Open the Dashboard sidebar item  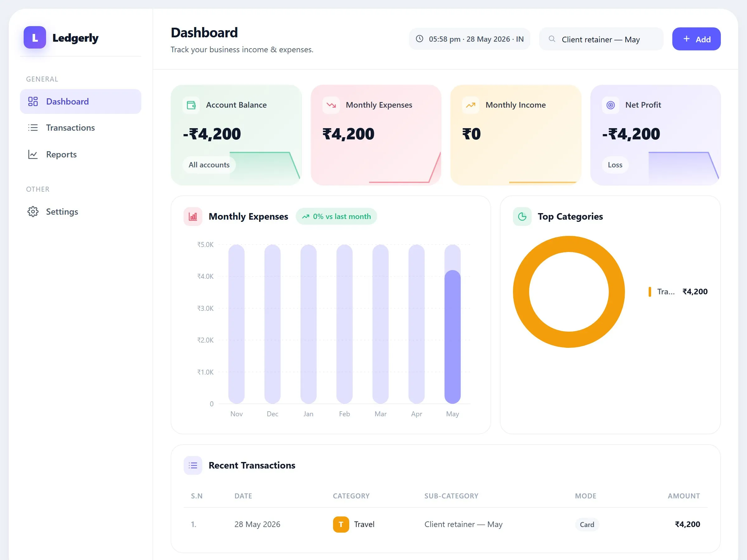point(81,102)
